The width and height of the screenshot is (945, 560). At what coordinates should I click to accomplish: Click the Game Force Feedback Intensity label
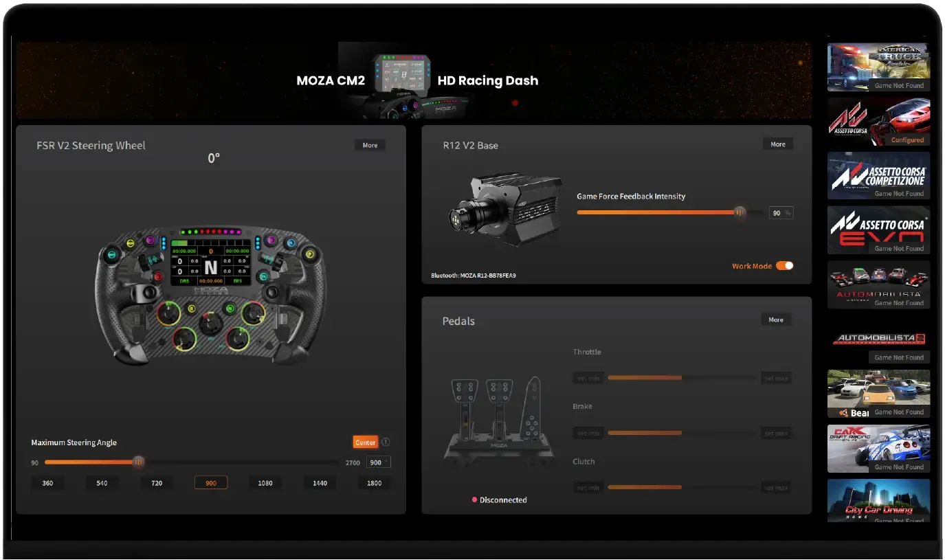click(631, 196)
